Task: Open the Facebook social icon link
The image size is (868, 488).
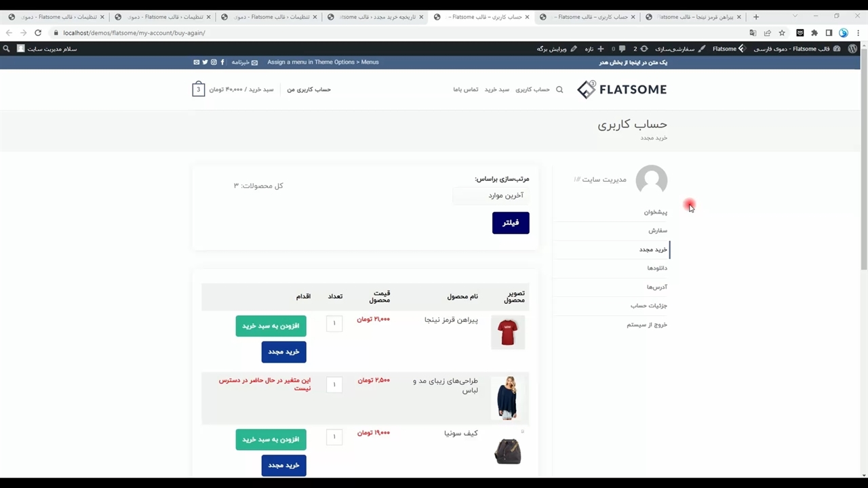Action: point(222,62)
